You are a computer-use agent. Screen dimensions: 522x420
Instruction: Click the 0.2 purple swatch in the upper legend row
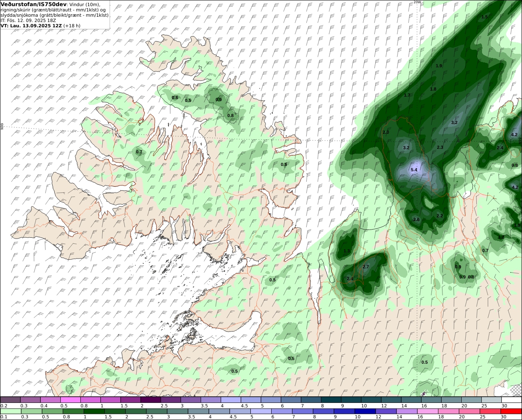pyautogui.click(x=10, y=400)
